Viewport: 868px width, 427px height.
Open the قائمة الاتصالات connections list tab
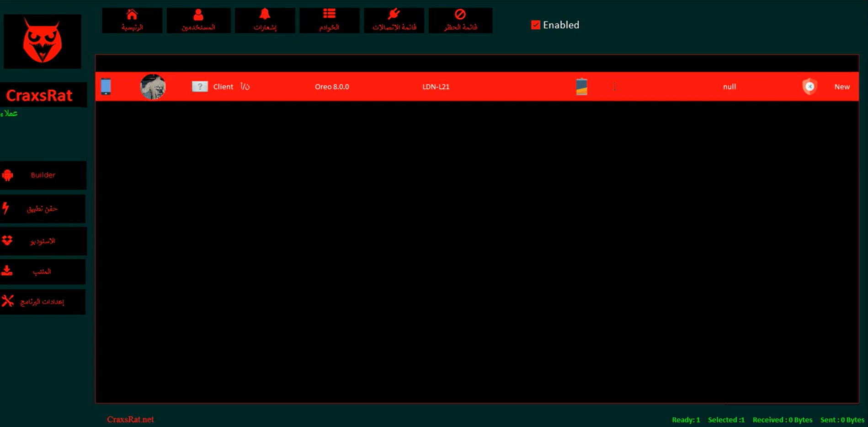[x=394, y=21]
